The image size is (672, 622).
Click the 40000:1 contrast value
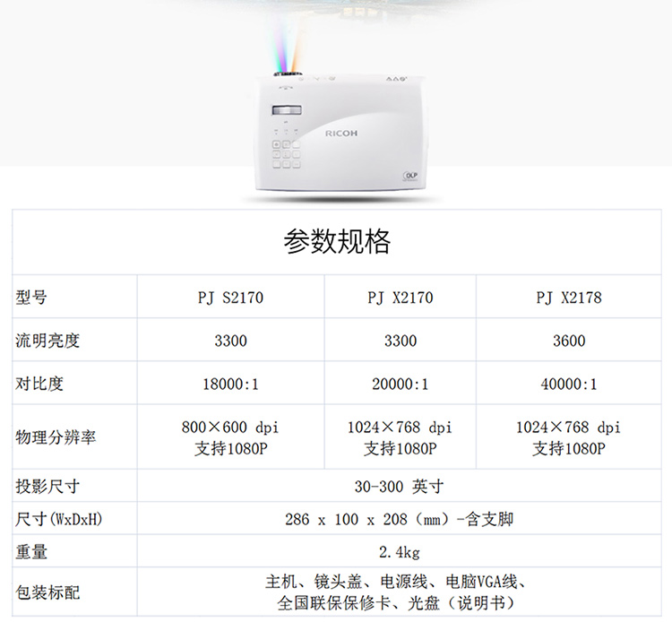(x=569, y=384)
